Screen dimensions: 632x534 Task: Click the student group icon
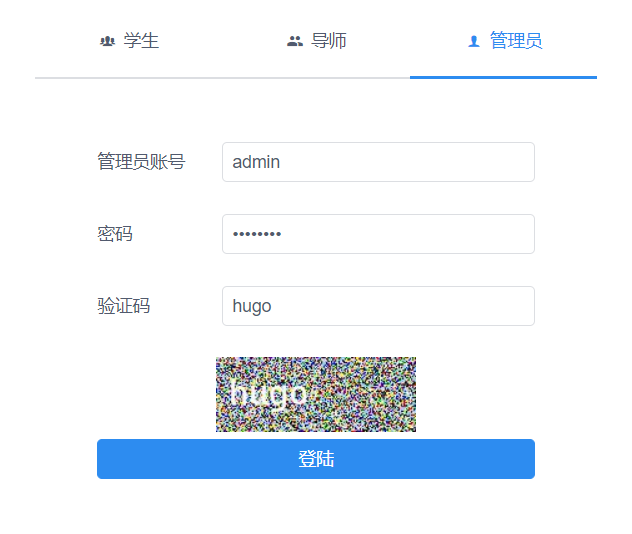107,42
